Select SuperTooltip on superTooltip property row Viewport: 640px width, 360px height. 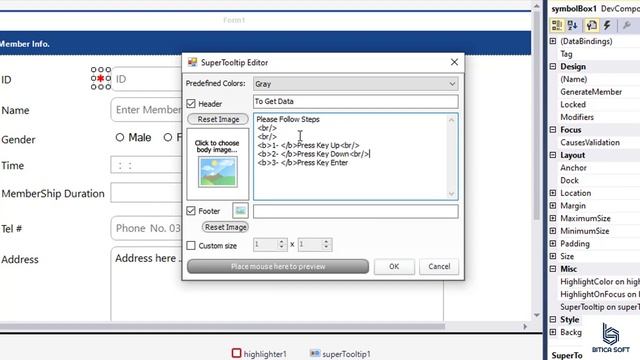[595, 307]
